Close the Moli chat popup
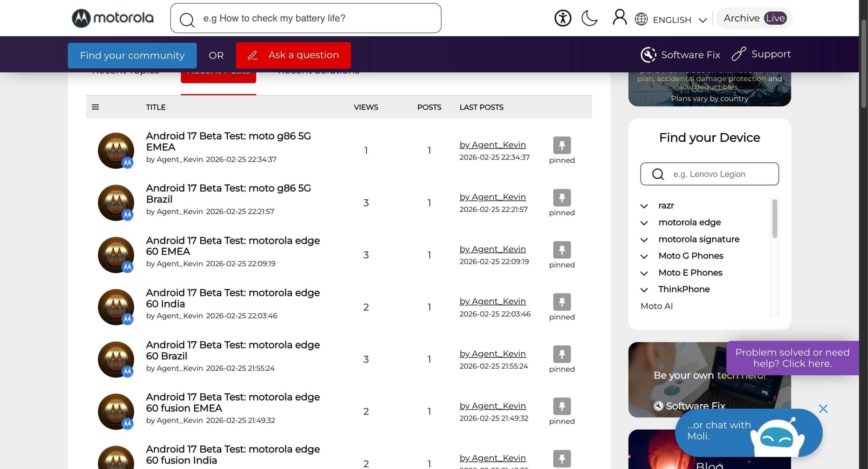868x469 pixels. click(823, 409)
